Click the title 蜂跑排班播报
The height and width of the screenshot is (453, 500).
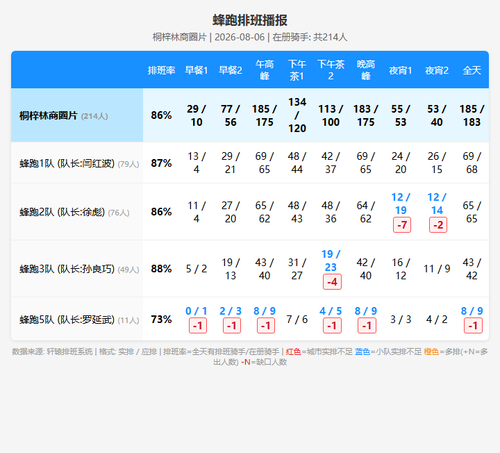point(250,20)
